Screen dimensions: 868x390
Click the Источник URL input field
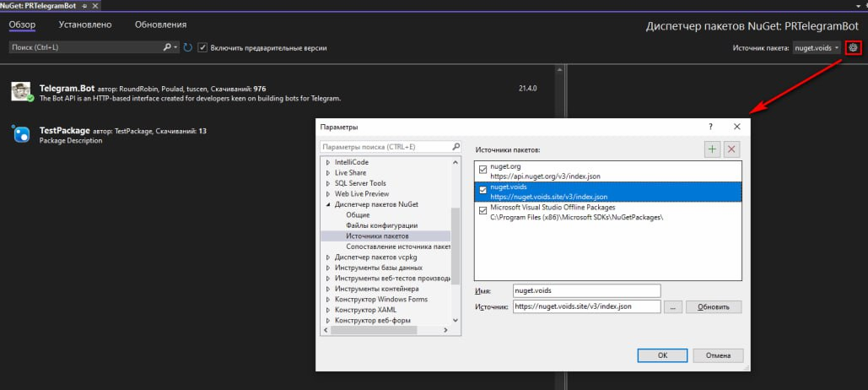587,306
